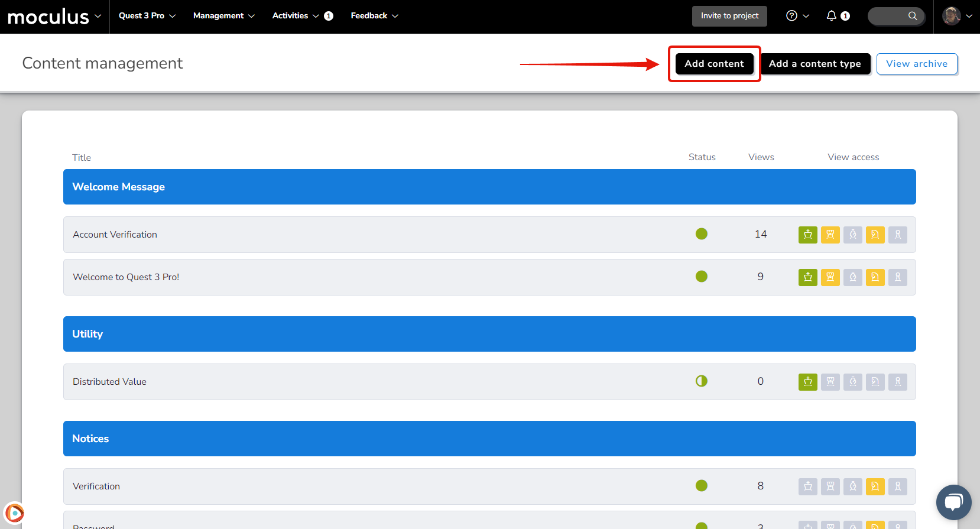This screenshot has width=980, height=529.
Task: Expand the Management dropdown menu
Action: coord(223,16)
